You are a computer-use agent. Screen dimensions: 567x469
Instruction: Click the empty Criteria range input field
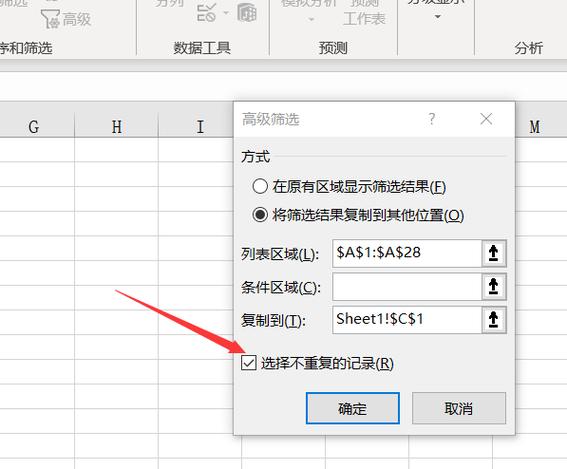407,287
